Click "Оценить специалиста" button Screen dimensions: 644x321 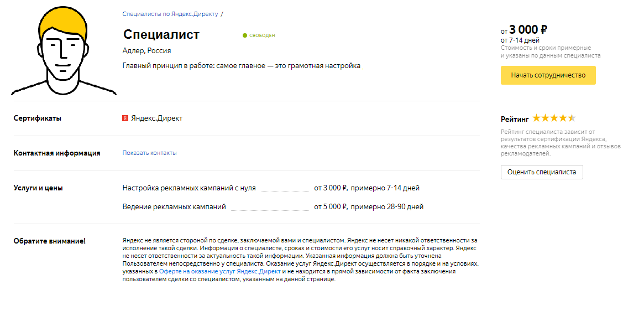click(x=542, y=172)
